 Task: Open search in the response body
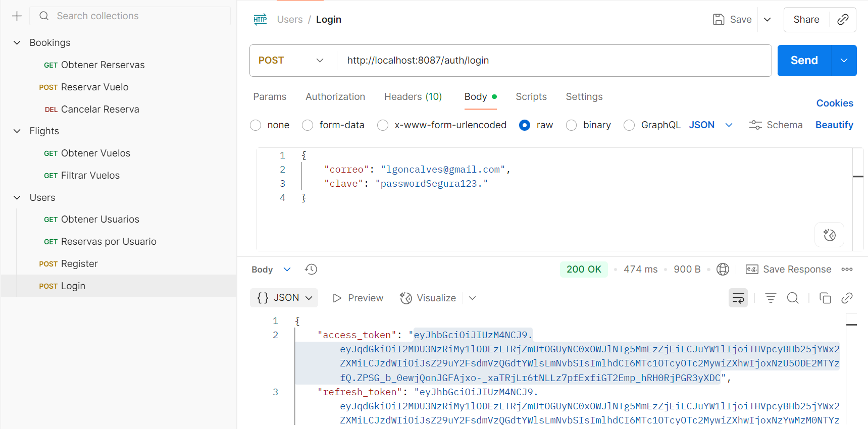[x=793, y=298]
